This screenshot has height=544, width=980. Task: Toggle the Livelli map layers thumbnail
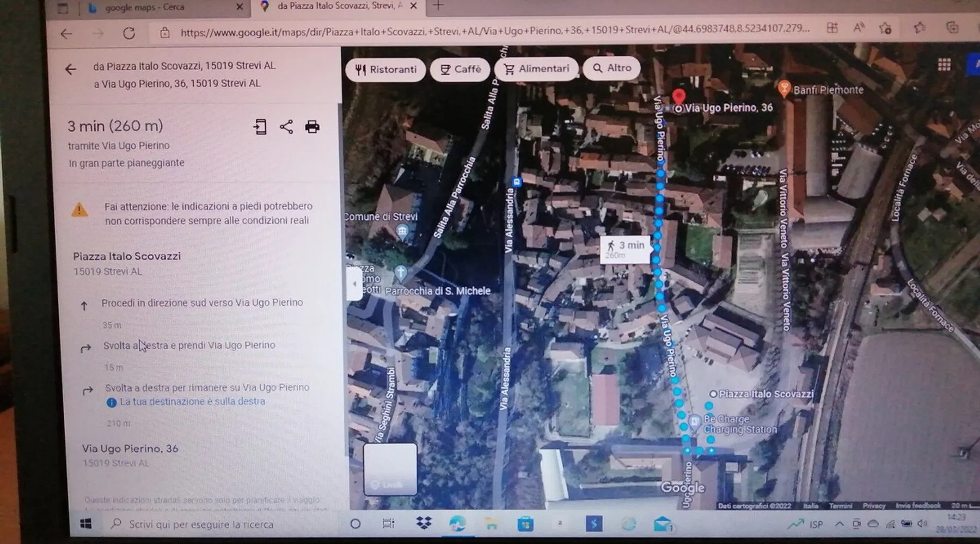[390, 468]
